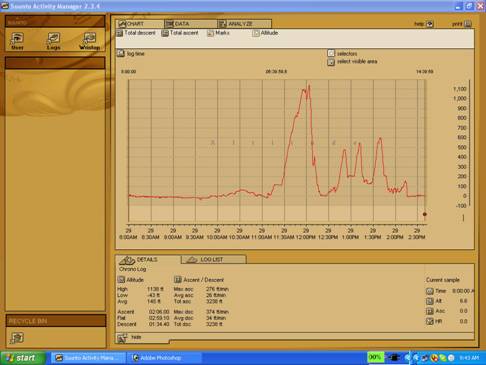Expand the collapsed sidebar panel header
This screenshot has width=486, height=365.
55,63
